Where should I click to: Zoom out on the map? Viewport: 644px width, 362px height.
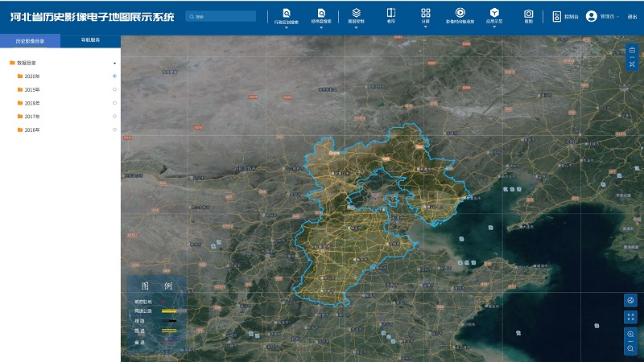[630, 348]
